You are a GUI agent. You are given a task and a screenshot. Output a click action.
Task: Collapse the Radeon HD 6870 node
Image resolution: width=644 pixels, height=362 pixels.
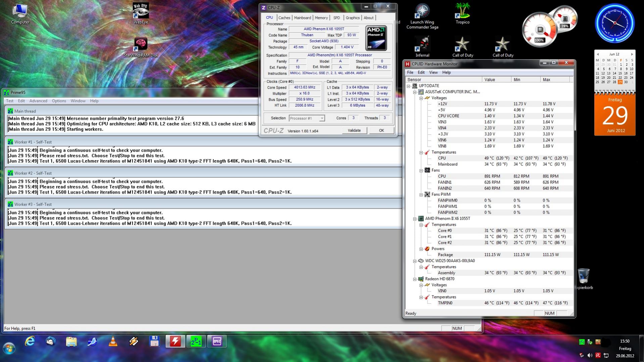[415, 279]
